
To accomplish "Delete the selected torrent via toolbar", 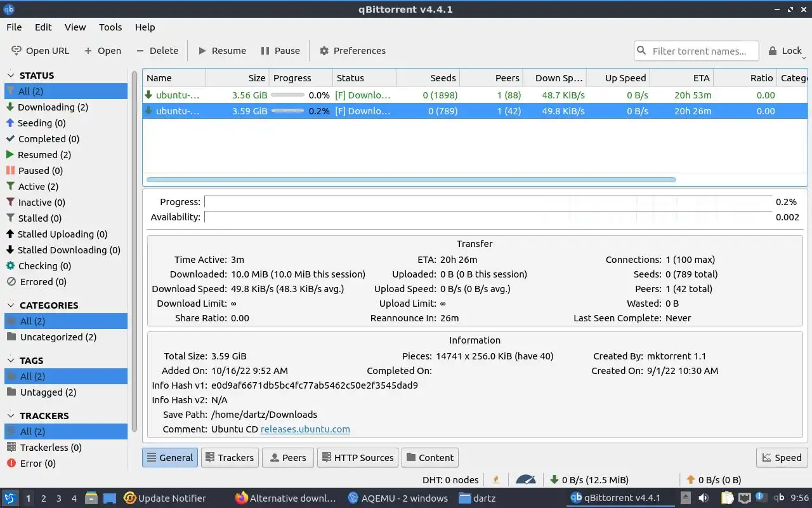I will pos(157,51).
